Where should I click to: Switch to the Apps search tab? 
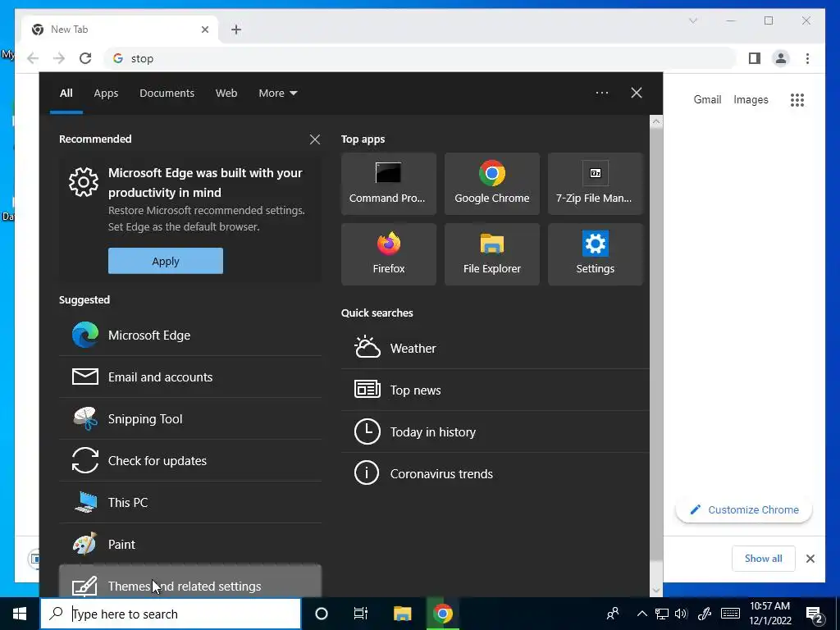click(x=106, y=94)
